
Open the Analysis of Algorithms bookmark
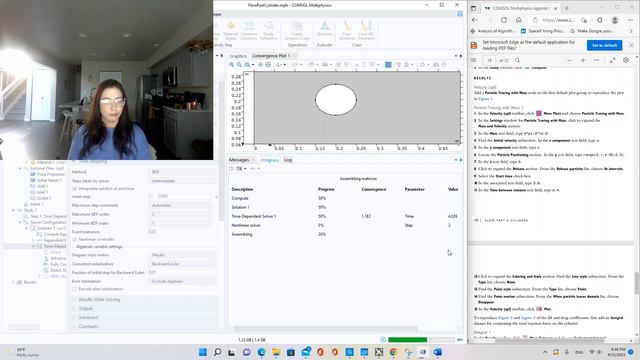[x=493, y=31]
